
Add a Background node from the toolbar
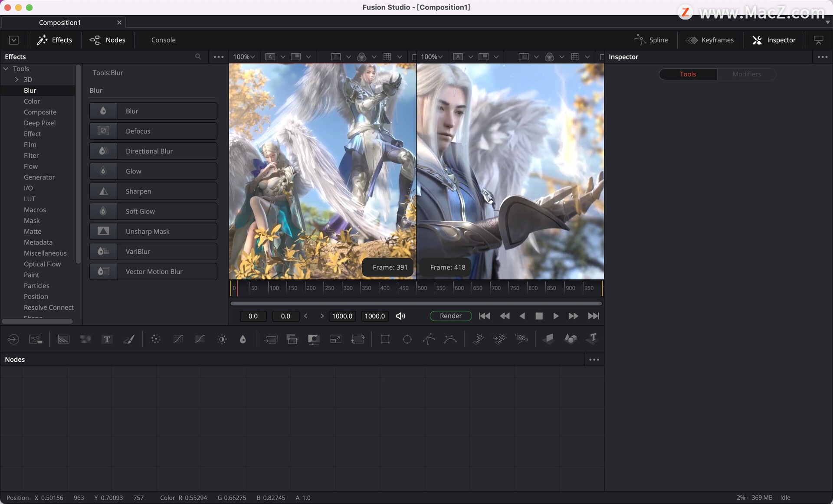click(x=63, y=339)
